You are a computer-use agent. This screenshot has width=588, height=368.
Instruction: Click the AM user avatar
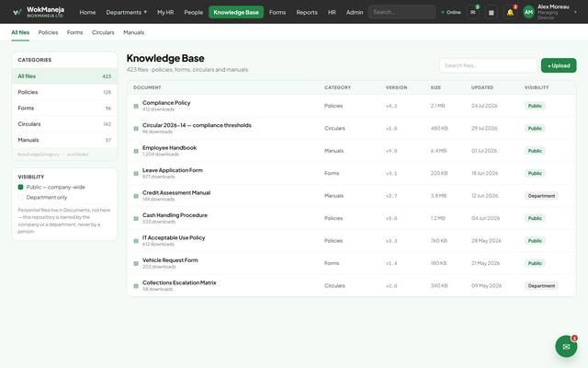528,12
